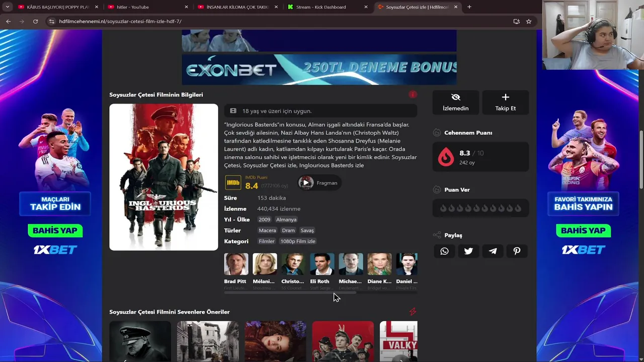
Task: Click BAHİS YAP on left 1XBET ad
Action: (x=55, y=231)
